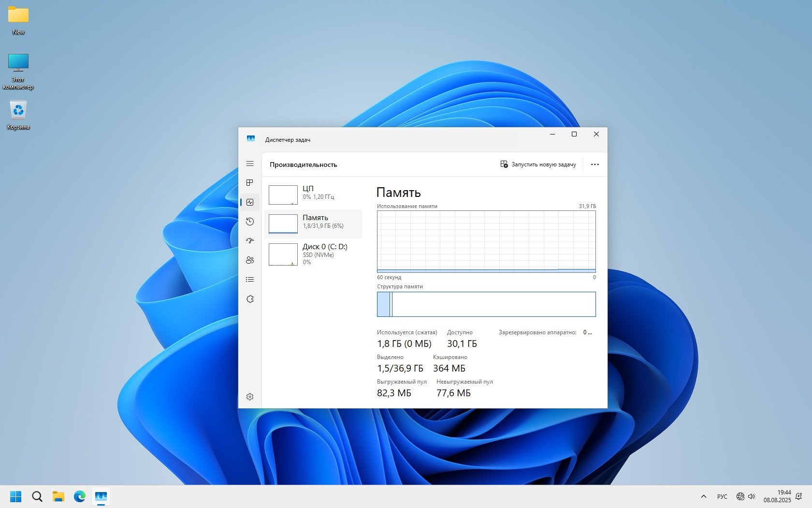Click Запустить новую задачу button
This screenshot has width=812, height=508.
(538, 164)
